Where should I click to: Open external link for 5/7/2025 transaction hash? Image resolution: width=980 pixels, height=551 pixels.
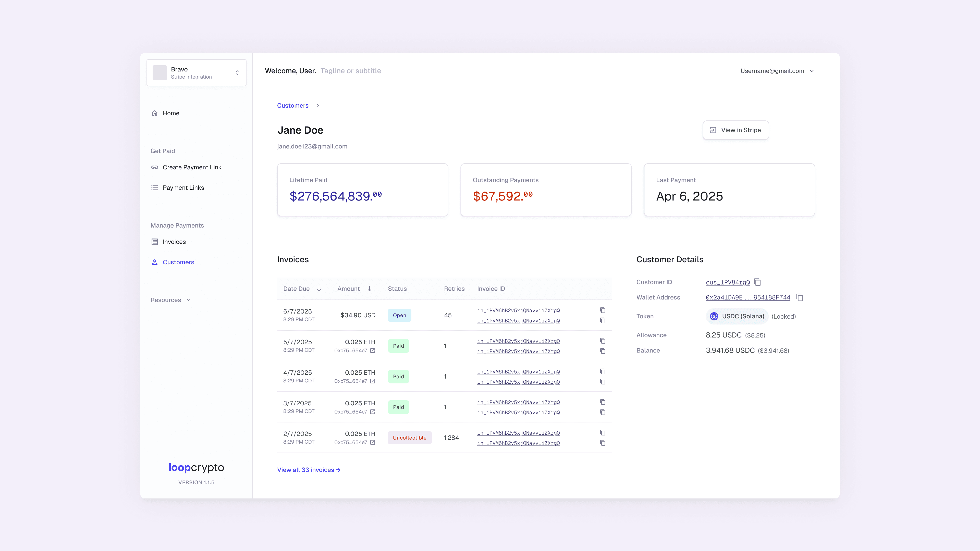(373, 350)
